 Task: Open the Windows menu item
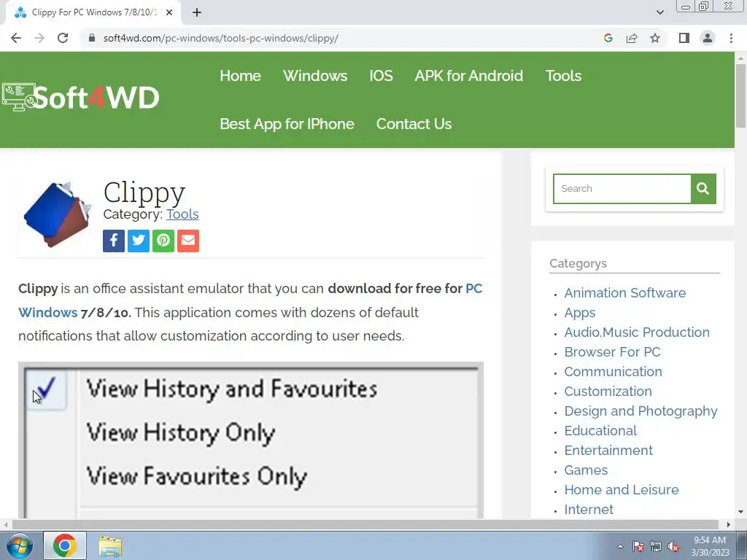315,76
